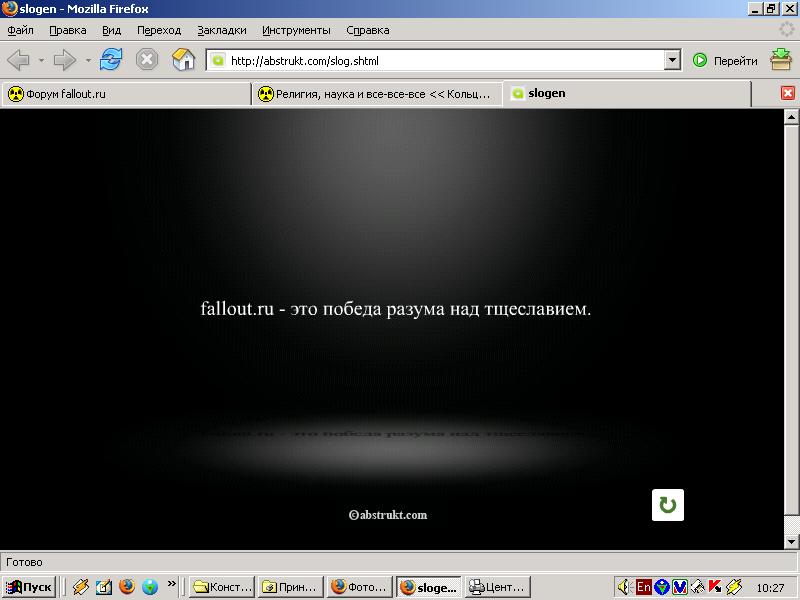
Task: Click the fallout.ru slogan text
Action: [x=395, y=309]
